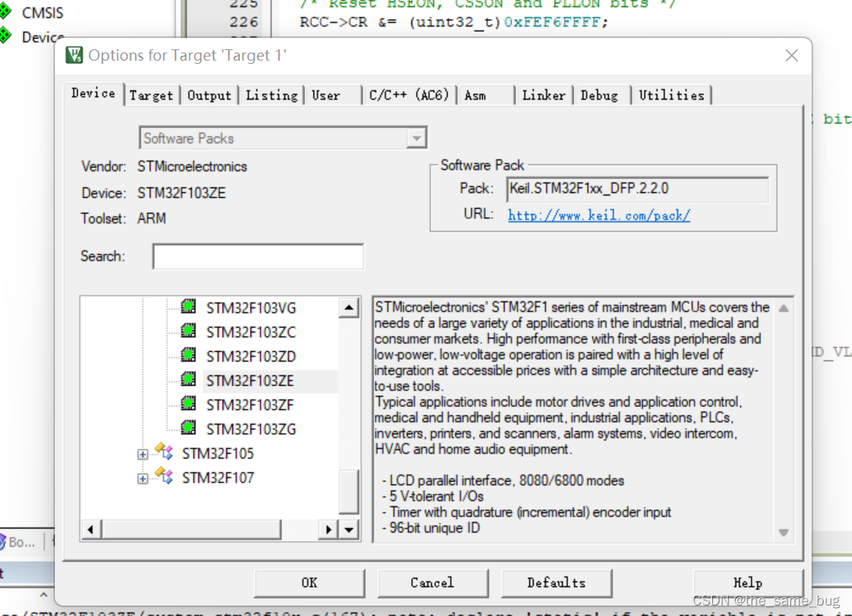
Task: Open the Software Packs dropdown
Action: [416, 138]
